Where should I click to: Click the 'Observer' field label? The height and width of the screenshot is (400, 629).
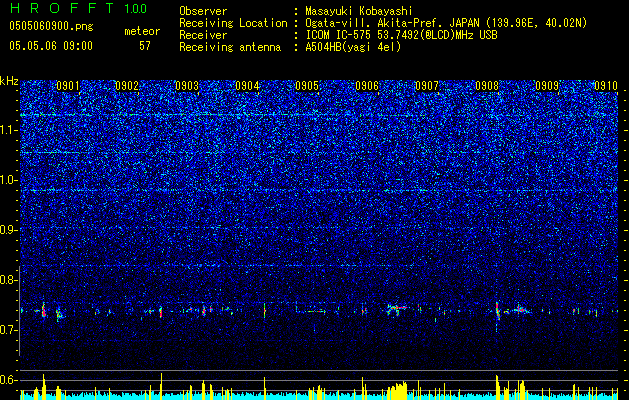pos(203,11)
